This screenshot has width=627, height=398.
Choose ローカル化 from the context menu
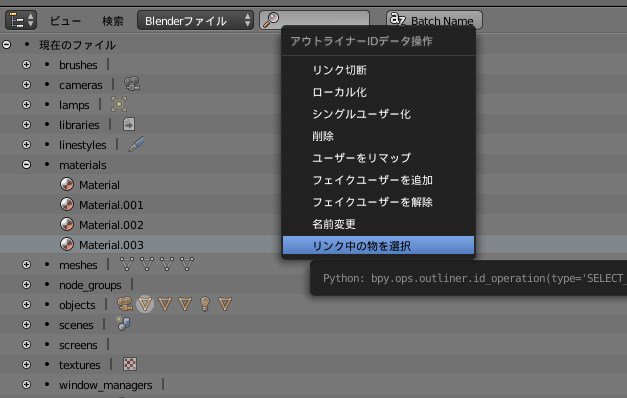[378, 92]
